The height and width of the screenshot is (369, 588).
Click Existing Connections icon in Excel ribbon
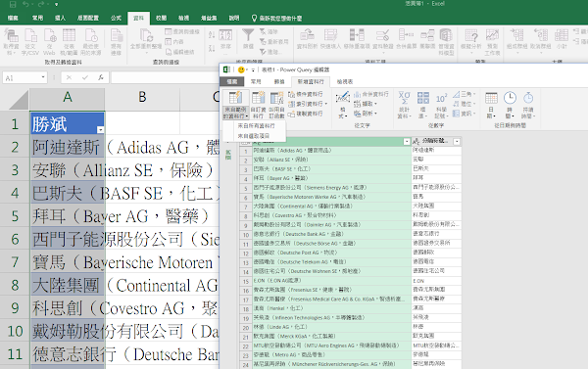coord(117,36)
